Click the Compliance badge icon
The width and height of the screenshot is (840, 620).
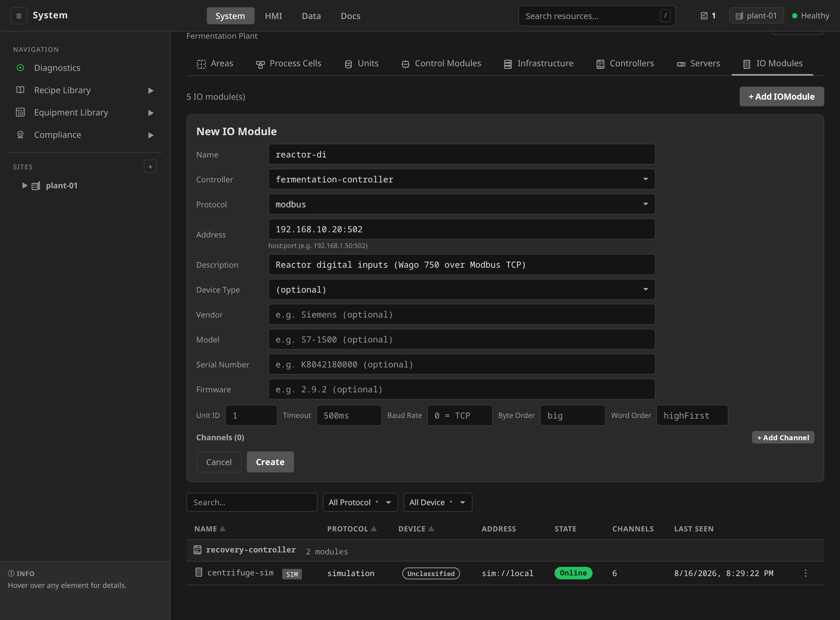click(20, 134)
